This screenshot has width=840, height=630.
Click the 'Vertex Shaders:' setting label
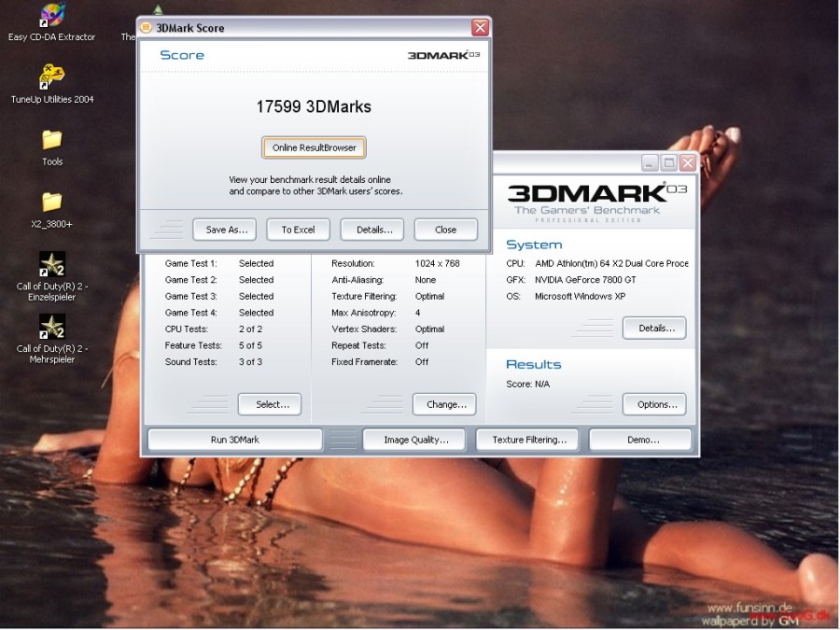pos(364,329)
